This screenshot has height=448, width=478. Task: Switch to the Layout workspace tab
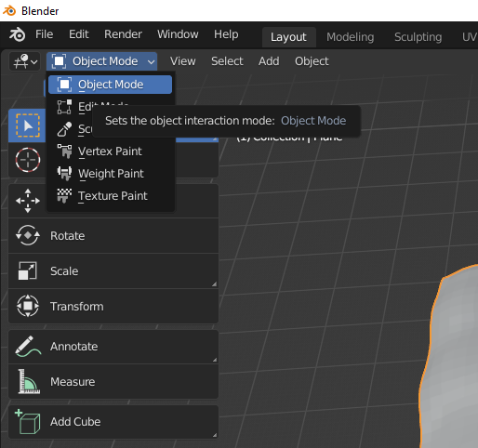click(288, 37)
